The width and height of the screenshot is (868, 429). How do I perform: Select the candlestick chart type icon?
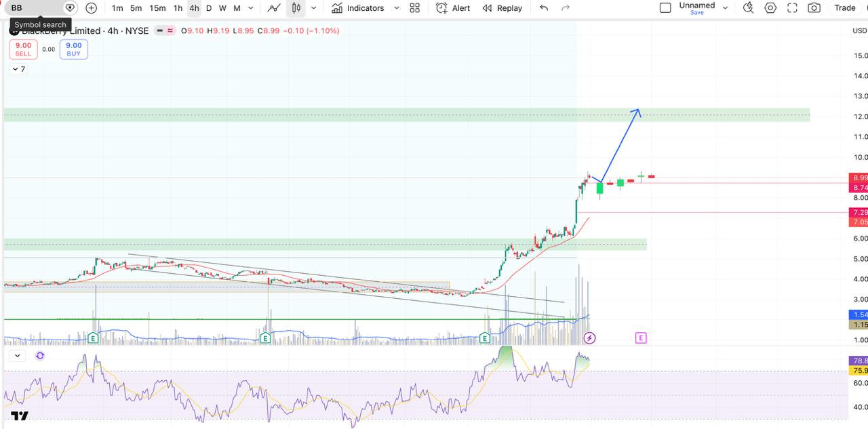296,8
